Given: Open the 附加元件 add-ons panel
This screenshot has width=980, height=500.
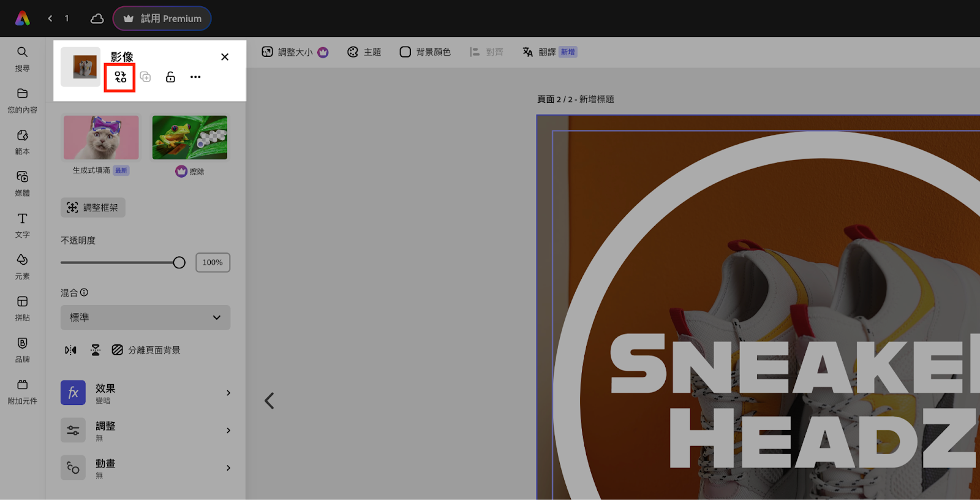Looking at the screenshot, I should click(x=22, y=392).
